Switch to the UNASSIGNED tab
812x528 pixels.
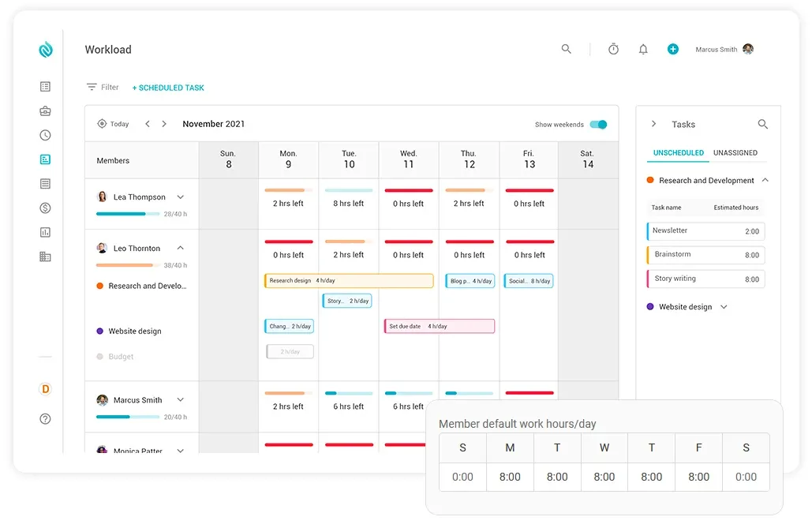point(735,153)
